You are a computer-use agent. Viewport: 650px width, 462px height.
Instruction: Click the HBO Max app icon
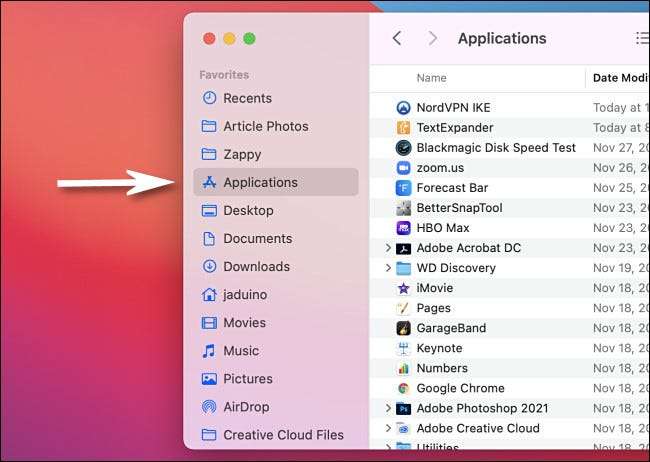pos(403,228)
